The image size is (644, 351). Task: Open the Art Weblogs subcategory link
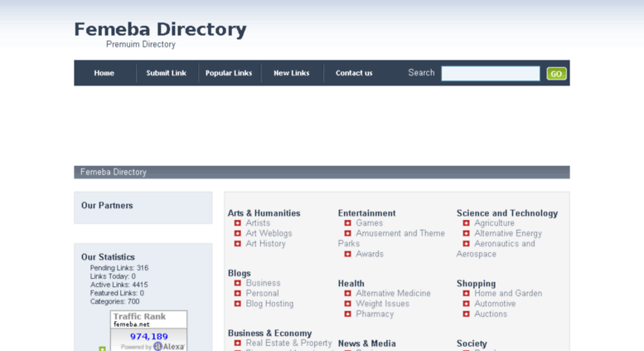click(269, 233)
